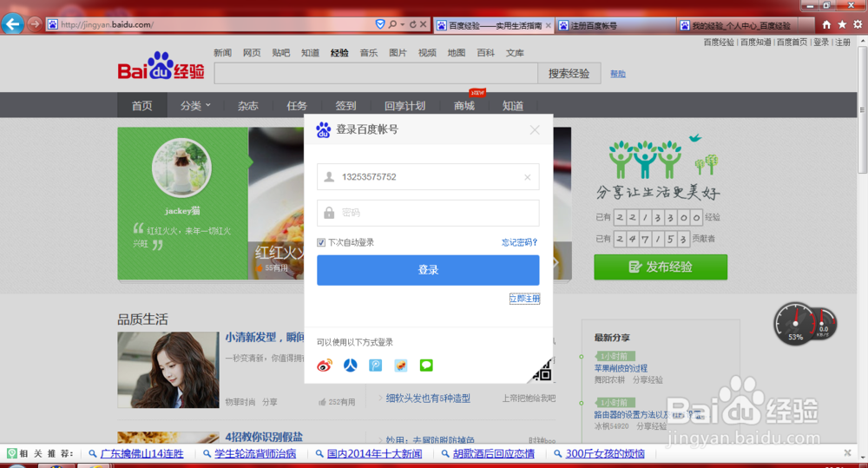Open recommended link 学生轮流背师治病

(x=255, y=453)
